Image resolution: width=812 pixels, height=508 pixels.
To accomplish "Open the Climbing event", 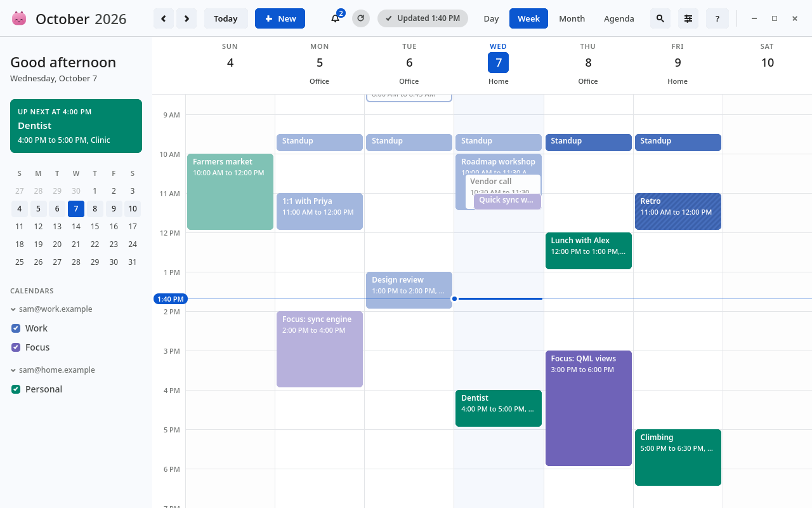I will pyautogui.click(x=678, y=458).
